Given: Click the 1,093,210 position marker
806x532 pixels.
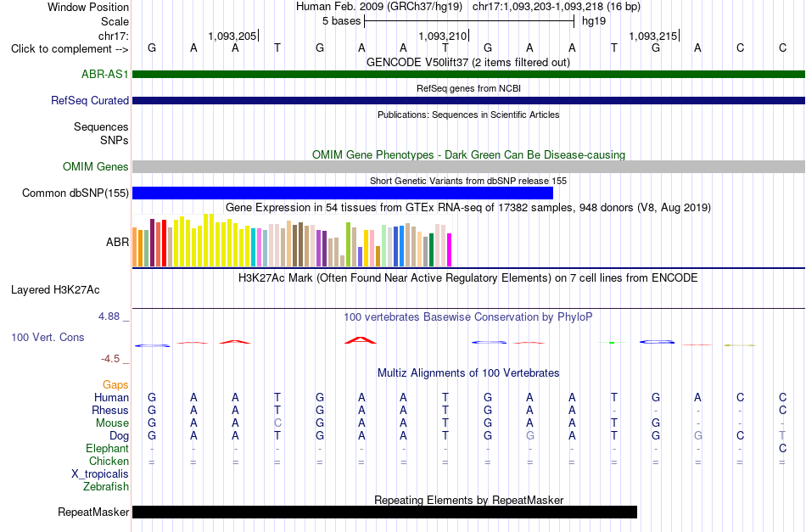Looking at the screenshot, I should click(x=443, y=36).
